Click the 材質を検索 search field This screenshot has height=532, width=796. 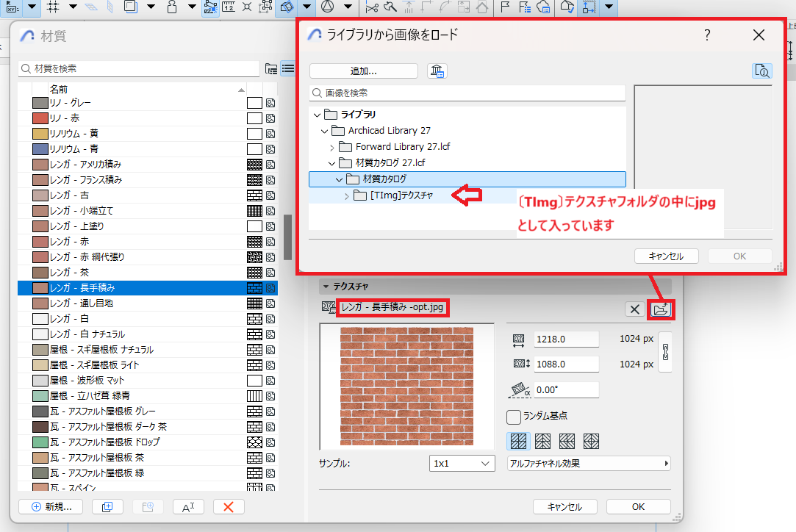tap(139, 68)
